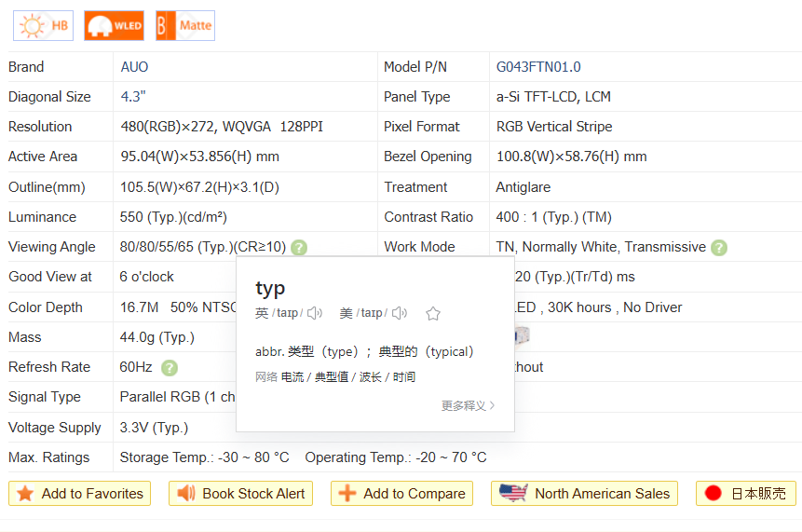Star the word typ in dictionary popup
802x532 pixels.
(x=432, y=314)
